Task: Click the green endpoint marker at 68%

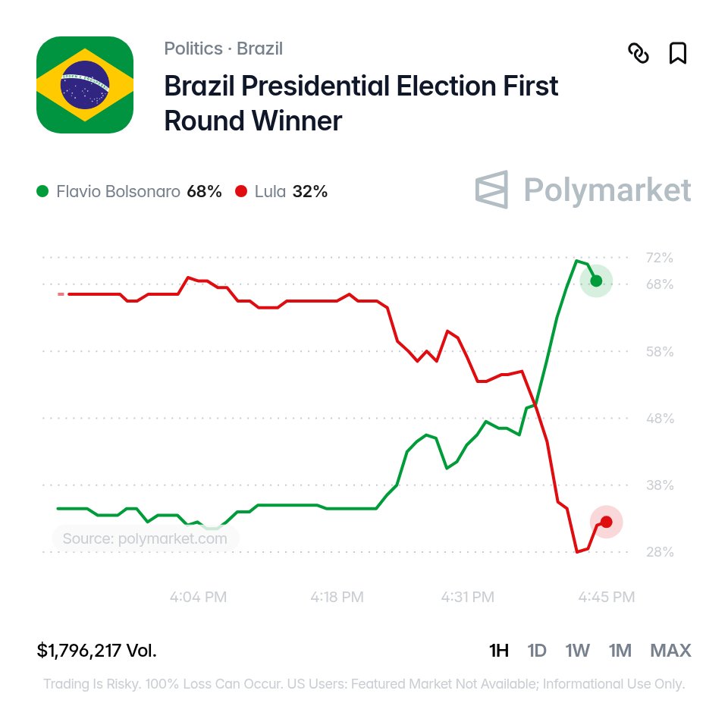Action: click(x=597, y=281)
